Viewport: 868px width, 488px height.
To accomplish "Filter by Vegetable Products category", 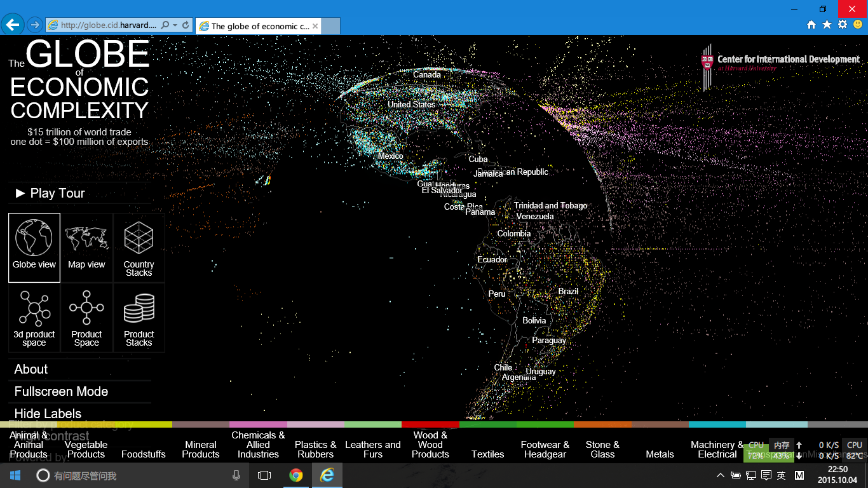I will (x=86, y=449).
